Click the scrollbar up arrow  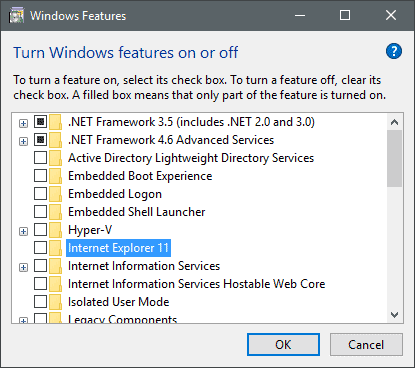pyautogui.click(x=395, y=122)
